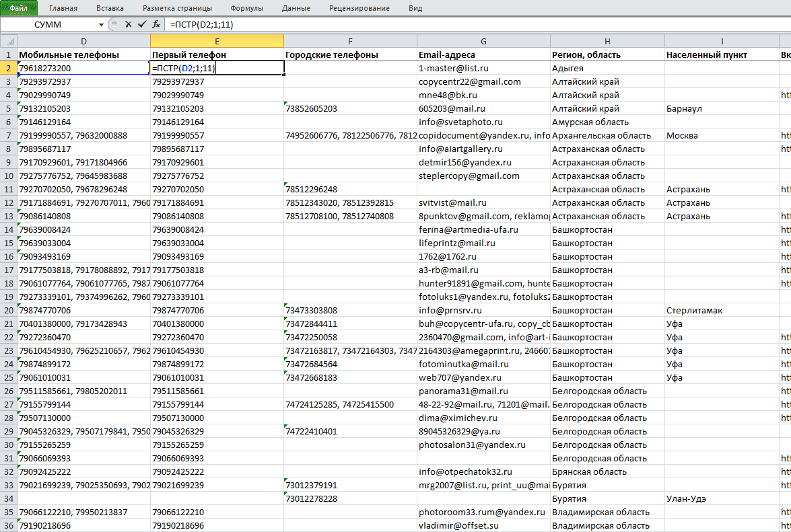
Task: Expand the Name Box function dropdown
Action: click(101, 25)
